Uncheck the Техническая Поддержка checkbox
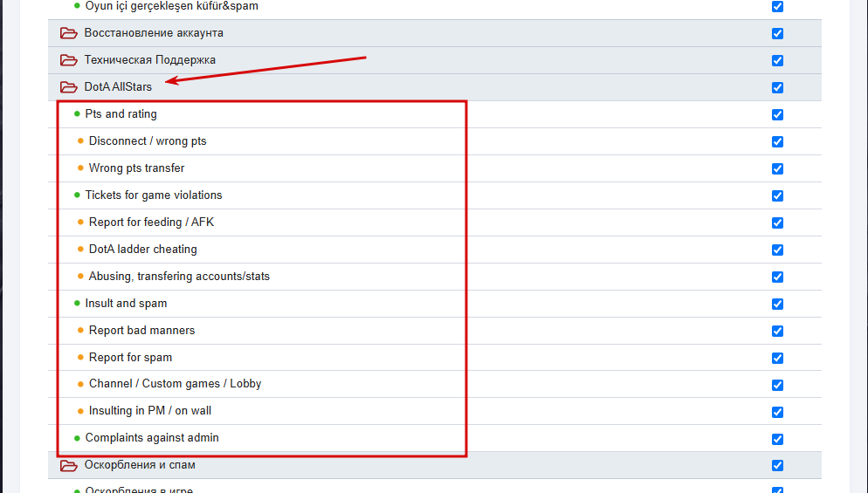This screenshot has width=868, height=493. (777, 60)
